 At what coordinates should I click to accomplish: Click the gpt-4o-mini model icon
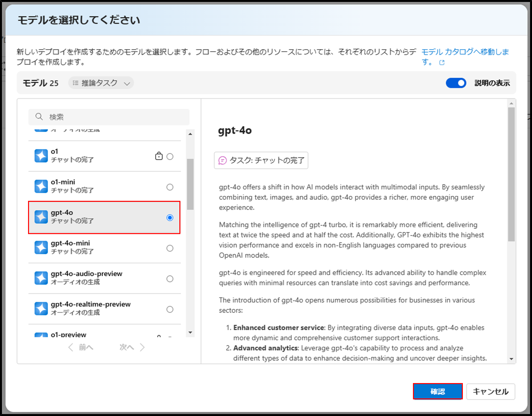click(x=41, y=247)
